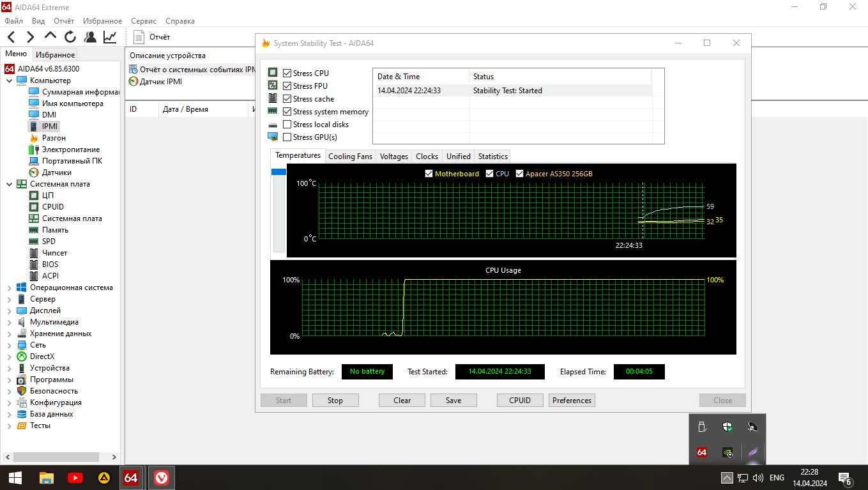Open the YouTube taskbar icon
The image size is (868, 490).
[x=75, y=477]
